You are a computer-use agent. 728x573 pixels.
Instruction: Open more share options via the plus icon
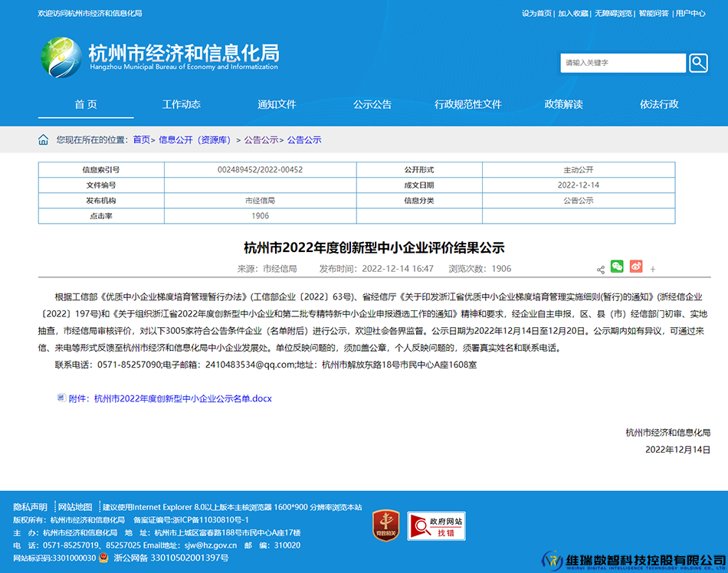tap(653, 268)
